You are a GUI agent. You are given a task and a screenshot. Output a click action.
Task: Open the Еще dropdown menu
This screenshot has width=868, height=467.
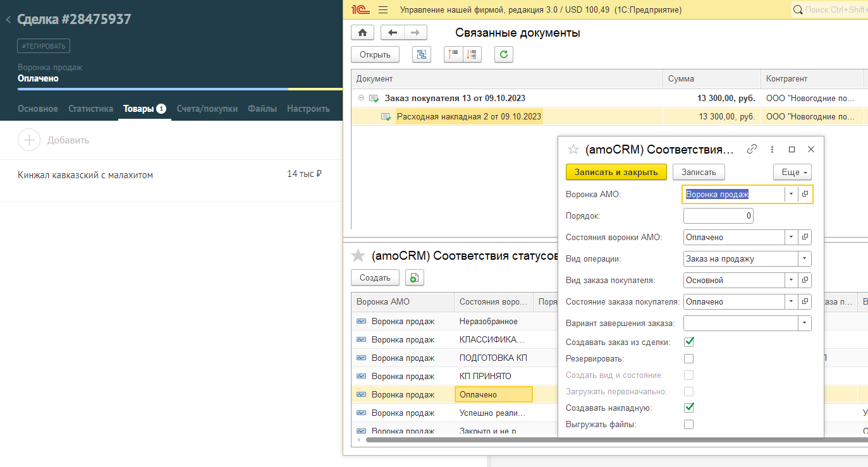(792, 172)
